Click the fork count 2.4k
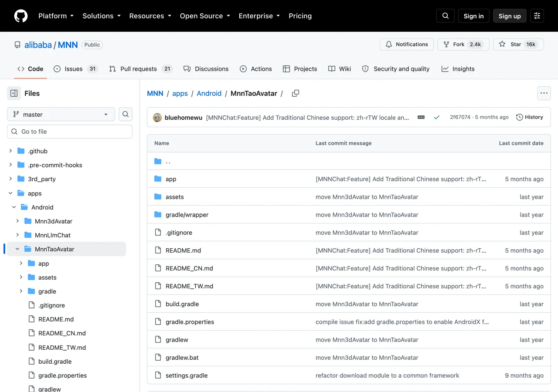Screen dimensions: 558x392 475,44
